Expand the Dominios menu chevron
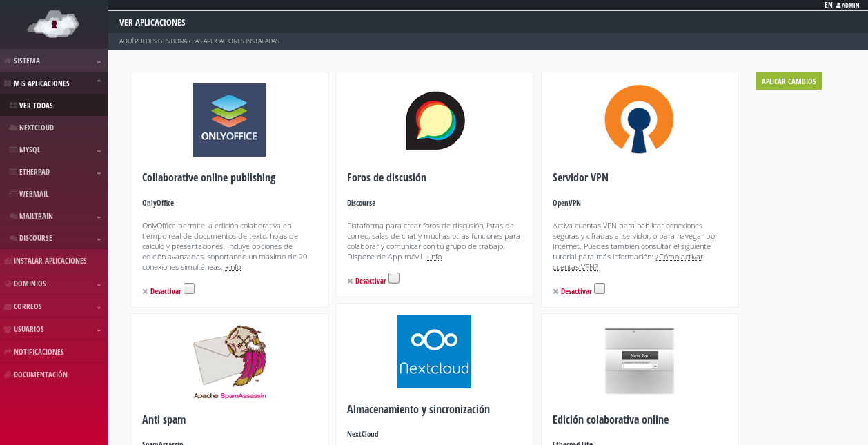The image size is (868, 445). click(x=99, y=284)
